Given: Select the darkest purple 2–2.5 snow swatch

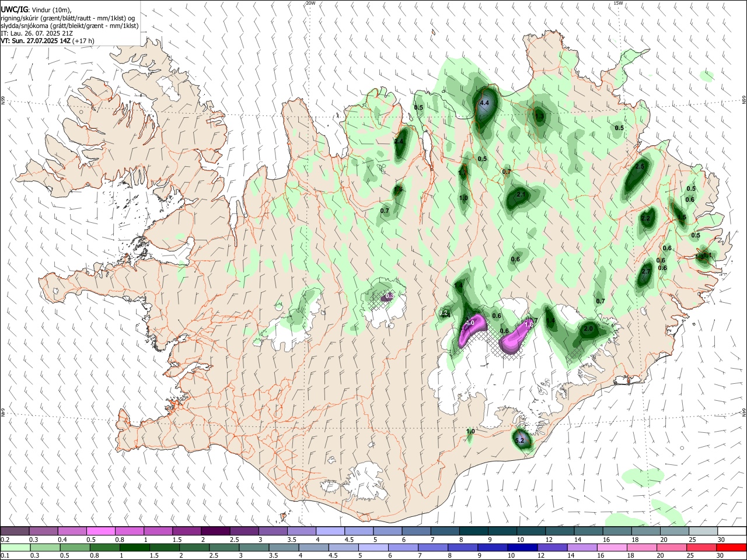Looking at the screenshot, I should pos(216,531).
